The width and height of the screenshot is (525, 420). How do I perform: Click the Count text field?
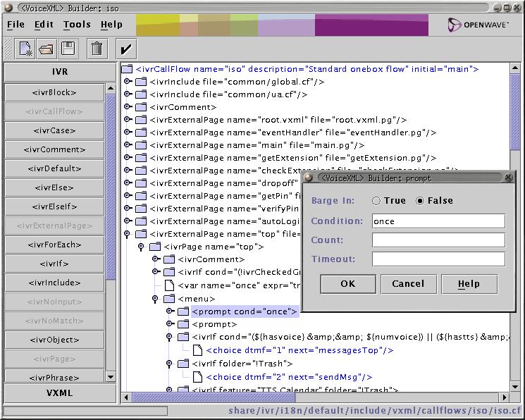click(x=438, y=240)
